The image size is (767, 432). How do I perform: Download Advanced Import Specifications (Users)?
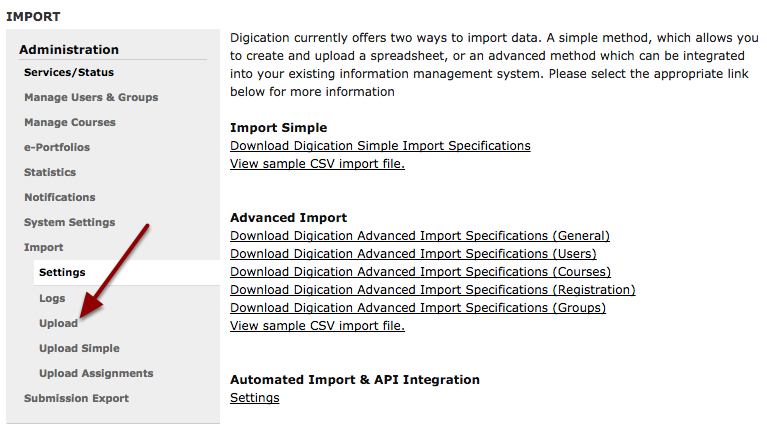(413, 254)
